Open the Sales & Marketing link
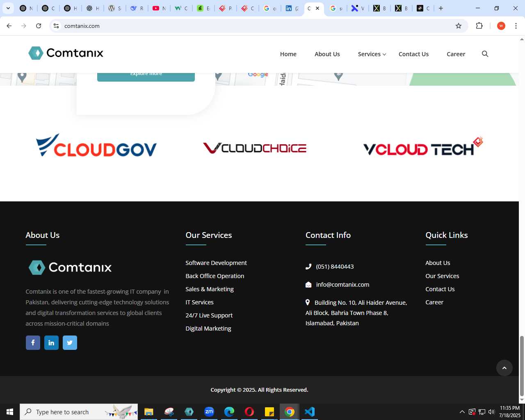This screenshot has width=525, height=420. [x=210, y=289]
